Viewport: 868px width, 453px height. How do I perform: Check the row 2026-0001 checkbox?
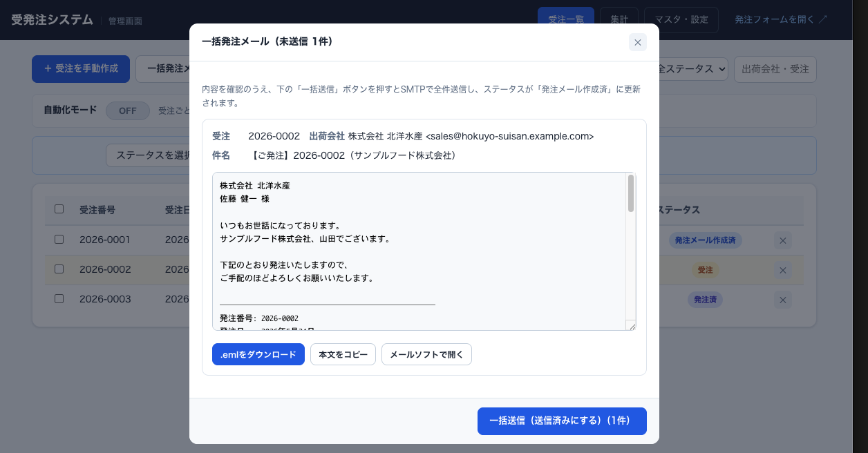coord(59,240)
